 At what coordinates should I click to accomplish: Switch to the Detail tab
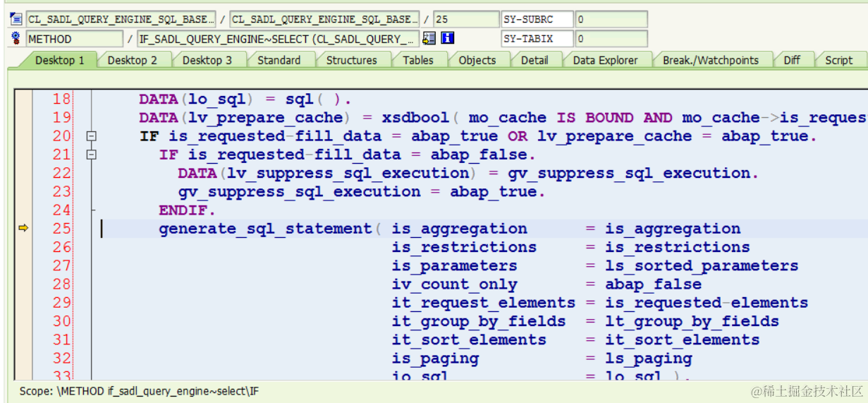coord(534,60)
